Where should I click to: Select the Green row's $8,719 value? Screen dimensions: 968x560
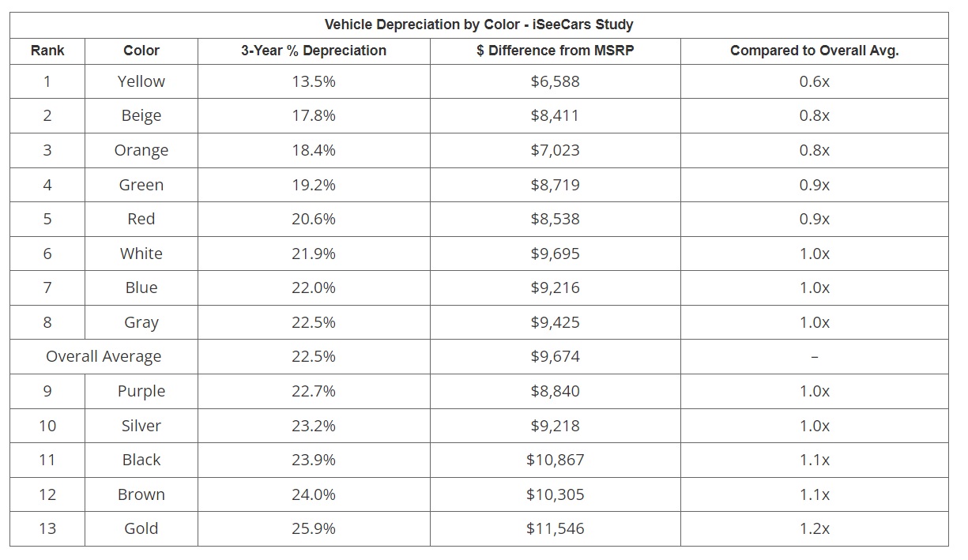point(555,185)
